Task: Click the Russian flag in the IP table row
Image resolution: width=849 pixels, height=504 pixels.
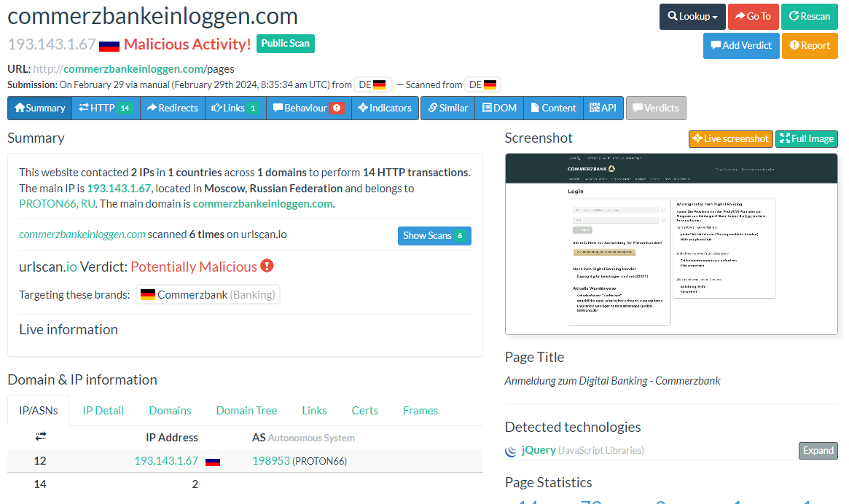Action: coord(213,462)
